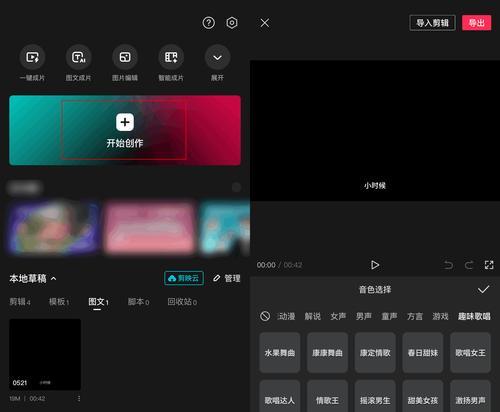The height and width of the screenshot is (412, 500).
Task: Click the 导入剪辑 button
Action: 432,23
